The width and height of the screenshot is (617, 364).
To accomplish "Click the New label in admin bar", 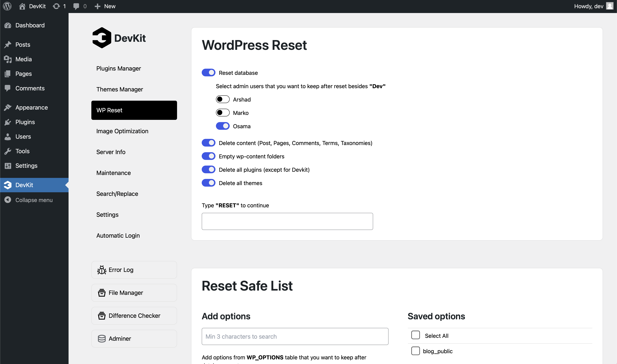I will (x=110, y=6).
